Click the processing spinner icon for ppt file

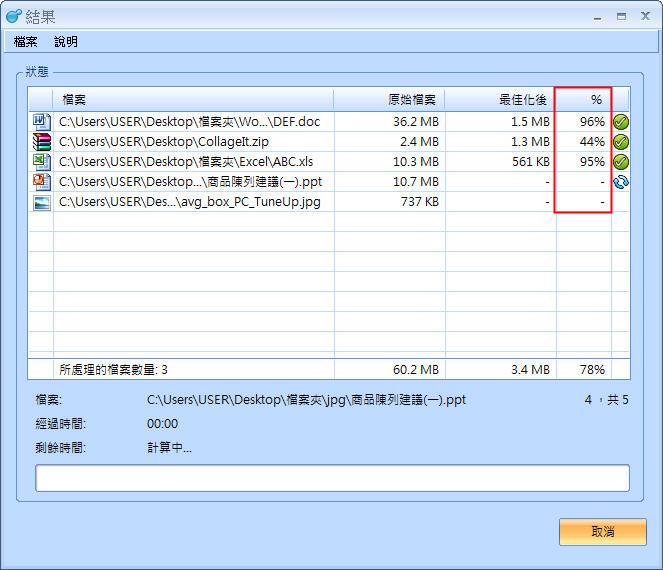621,182
